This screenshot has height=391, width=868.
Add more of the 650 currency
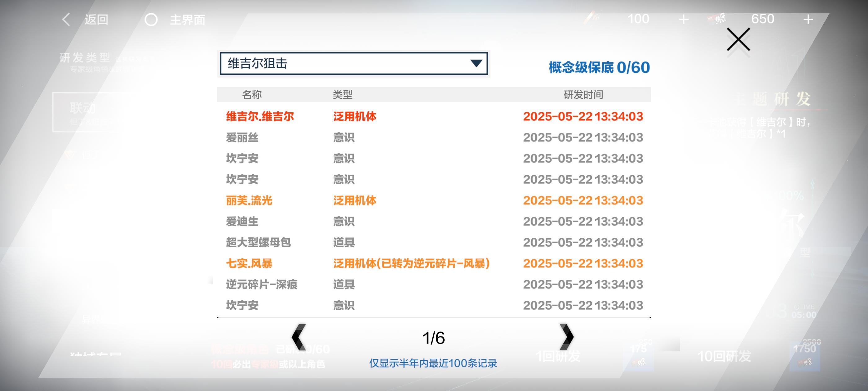[x=808, y=20]
